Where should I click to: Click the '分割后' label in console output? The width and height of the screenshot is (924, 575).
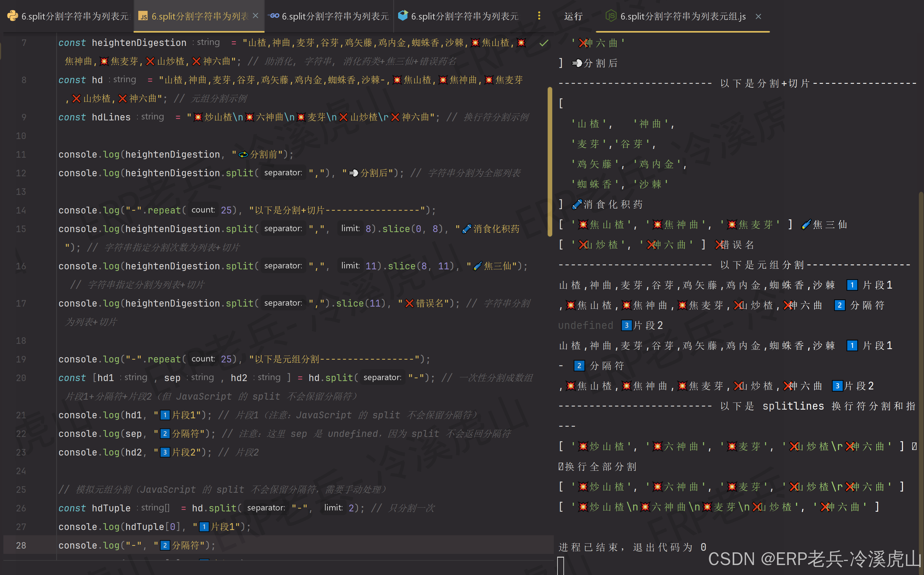(600, 63)
